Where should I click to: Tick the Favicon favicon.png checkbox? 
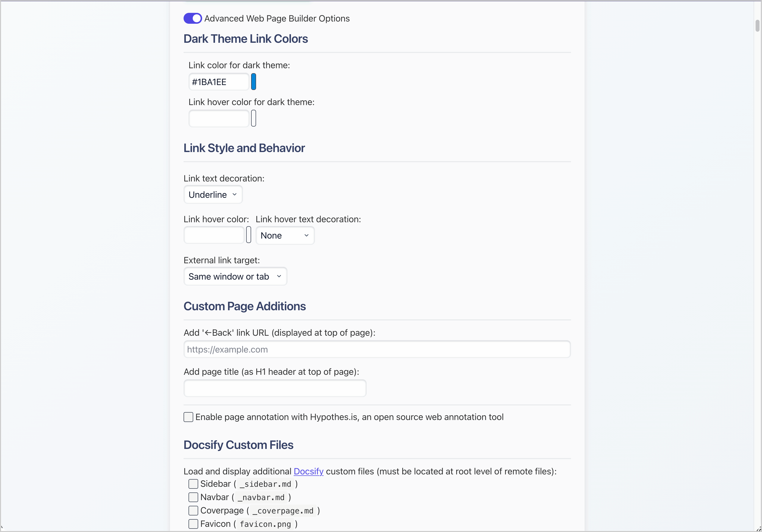tap(193, 524)
